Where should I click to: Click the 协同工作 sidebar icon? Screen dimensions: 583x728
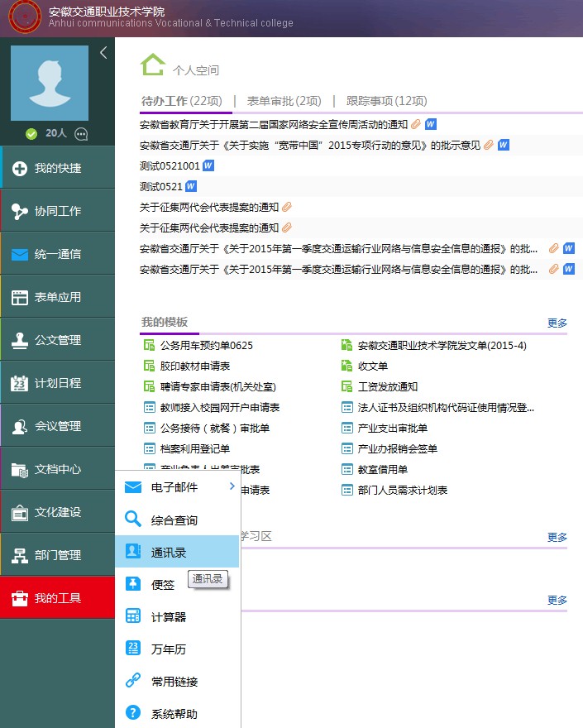coord(20,212)
